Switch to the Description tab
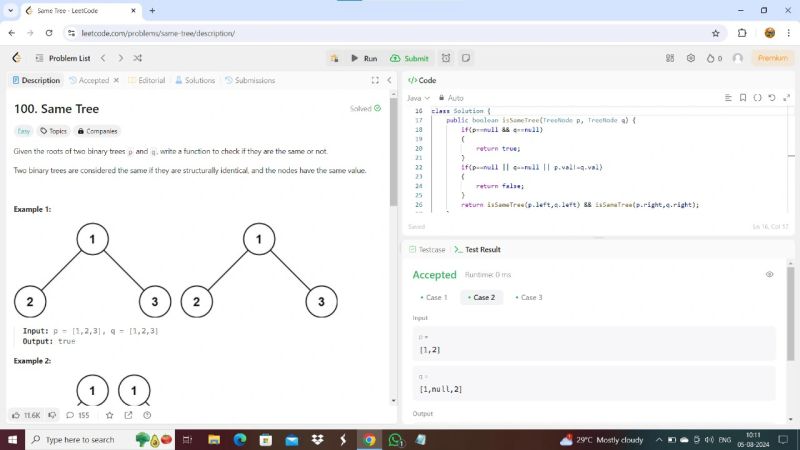Screen dimensions: 800x450 (36, 81)
